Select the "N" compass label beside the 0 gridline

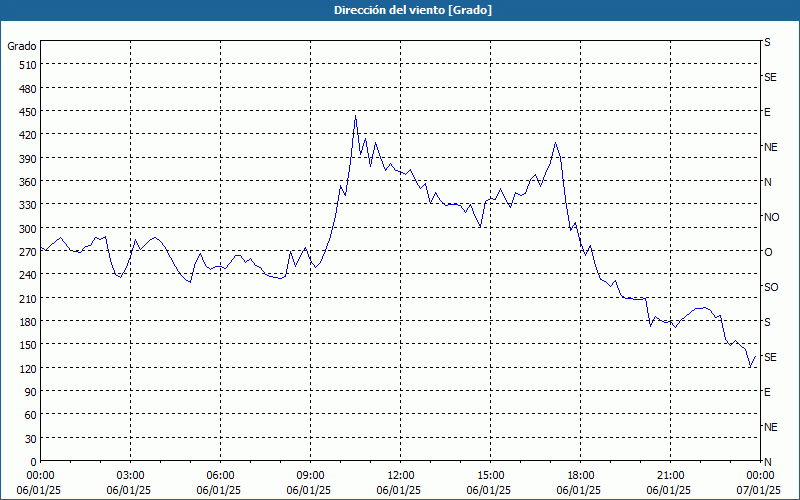(768, 462)
